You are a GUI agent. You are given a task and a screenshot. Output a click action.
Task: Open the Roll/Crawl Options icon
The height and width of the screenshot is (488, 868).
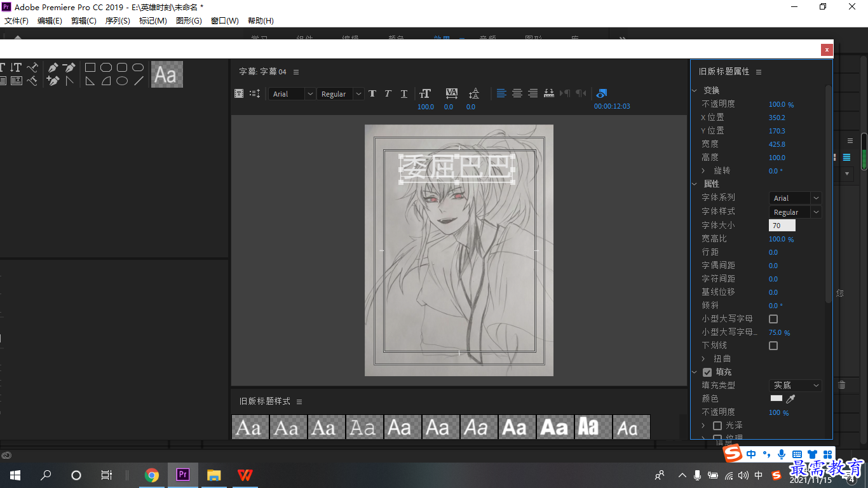[255, 93]
